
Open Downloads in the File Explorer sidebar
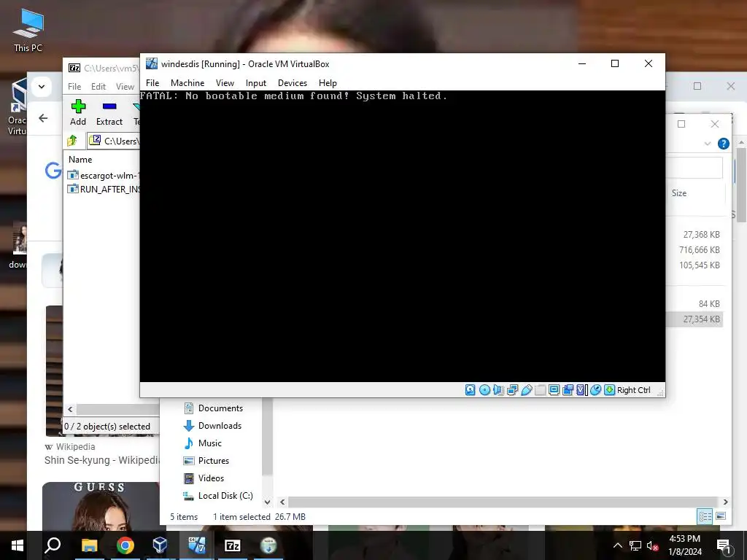point(212,426)
